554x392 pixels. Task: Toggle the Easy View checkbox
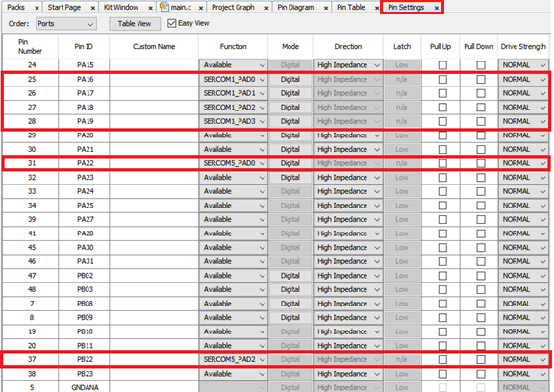172,23
